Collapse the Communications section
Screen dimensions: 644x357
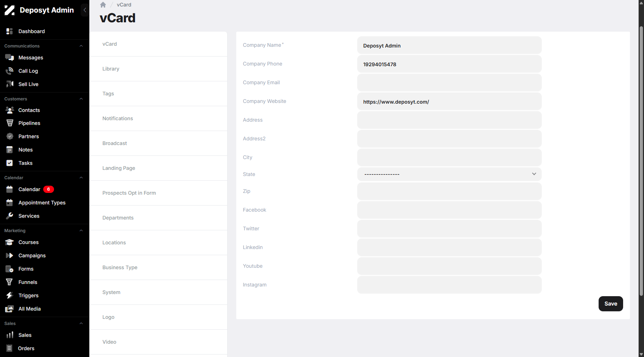pos(81,46)
